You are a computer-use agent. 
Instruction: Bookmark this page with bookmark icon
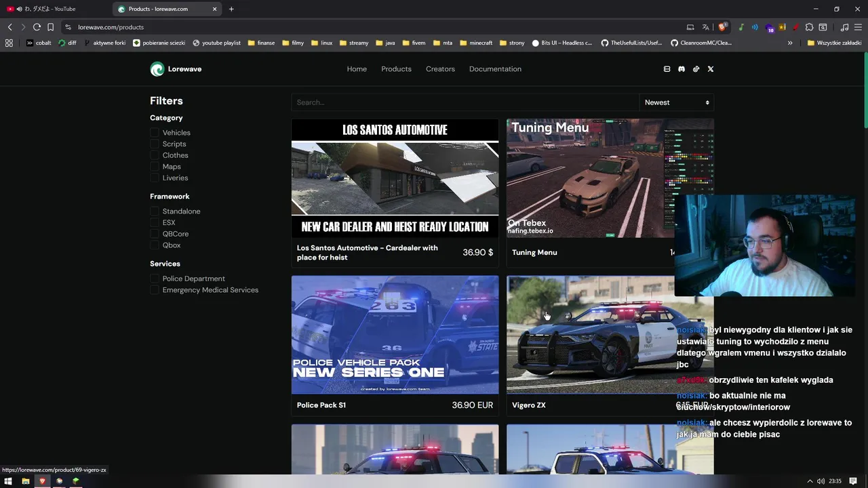coord(50,27)
